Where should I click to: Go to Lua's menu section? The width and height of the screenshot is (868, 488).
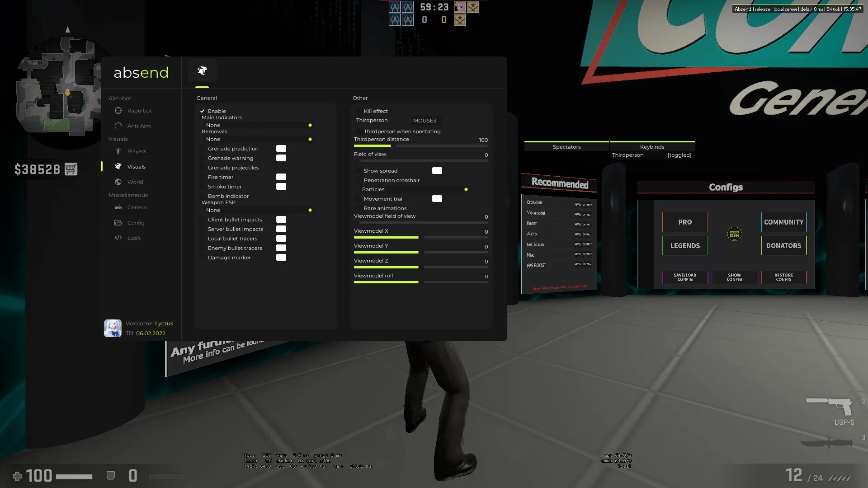pos(134,238)
